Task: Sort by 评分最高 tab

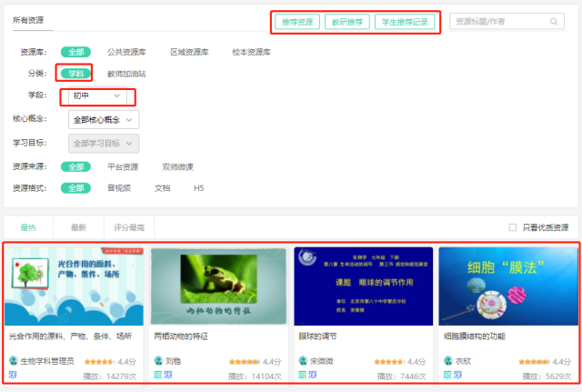Action: (129, 227)
